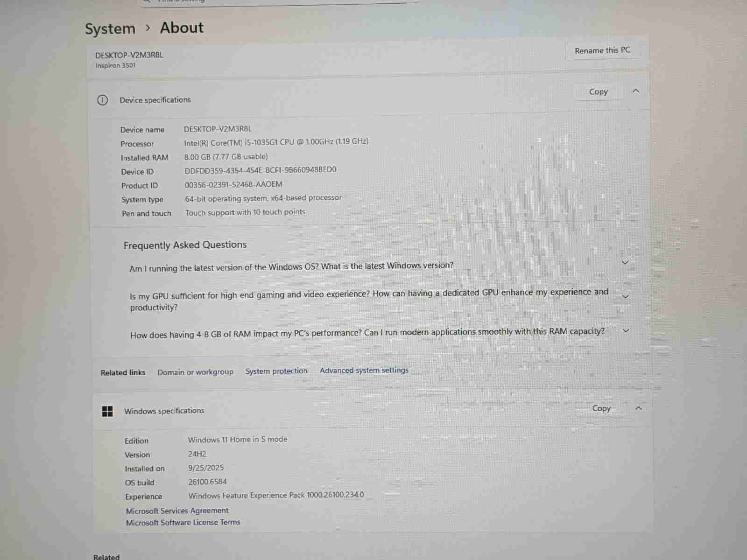This screenshot has width=747, height=560.
Task: Copy the Device specifications details
Action: pos(598,92)
